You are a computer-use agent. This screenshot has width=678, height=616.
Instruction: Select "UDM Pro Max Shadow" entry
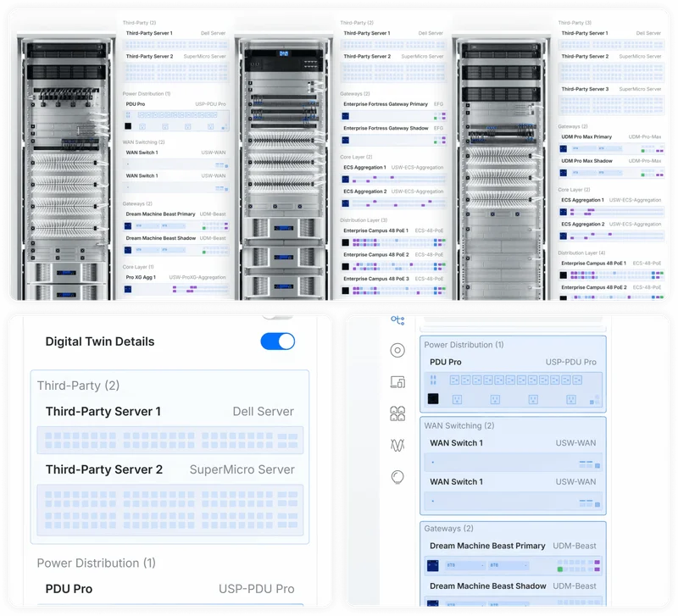coord(586,161)
